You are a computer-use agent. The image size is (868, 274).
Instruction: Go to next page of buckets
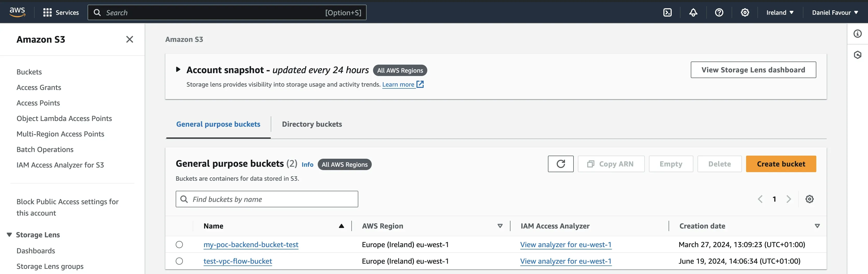pos(788,199)
